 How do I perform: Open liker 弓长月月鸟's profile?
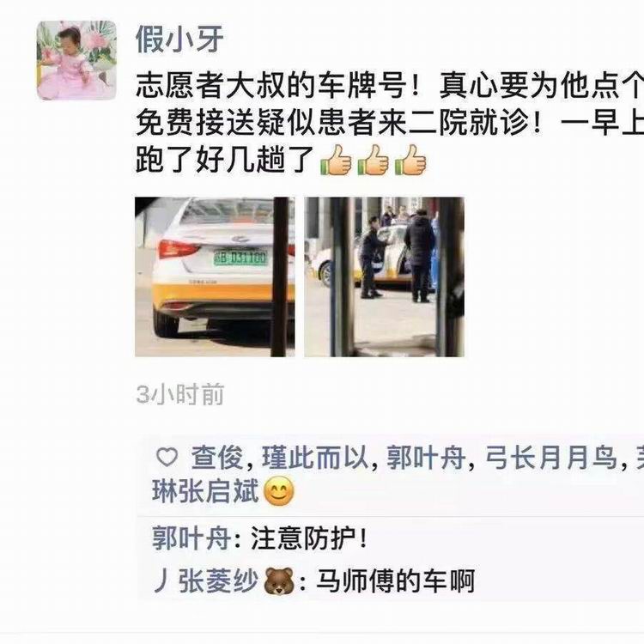point(551,457)
